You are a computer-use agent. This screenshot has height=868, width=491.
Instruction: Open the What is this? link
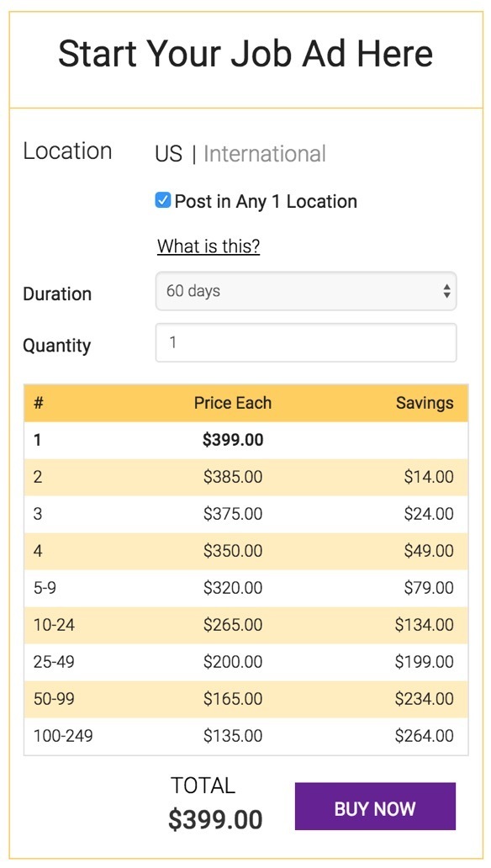click(209, 246)
